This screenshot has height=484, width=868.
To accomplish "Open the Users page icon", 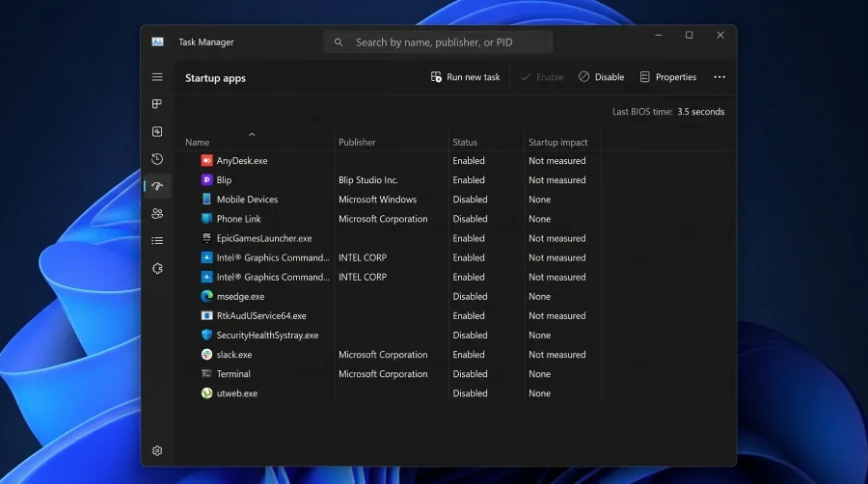I will pos(157,213).
